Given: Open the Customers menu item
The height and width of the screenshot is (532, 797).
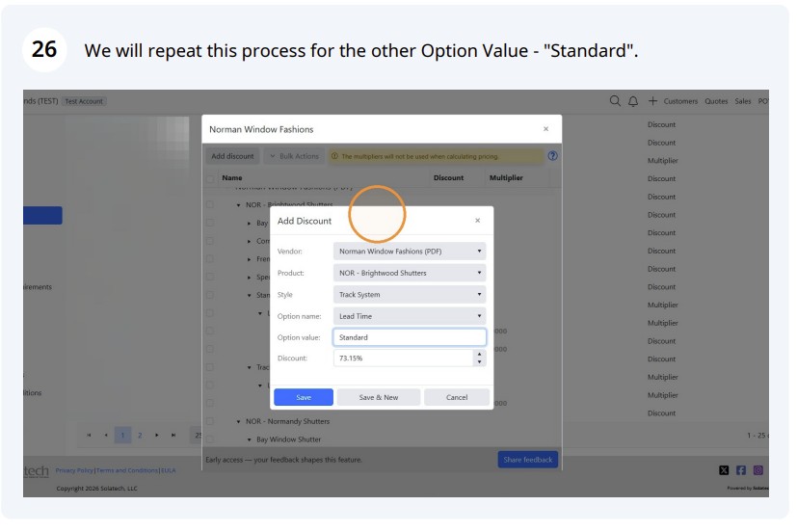Looking at the screenshot, I should pos(680,101).
